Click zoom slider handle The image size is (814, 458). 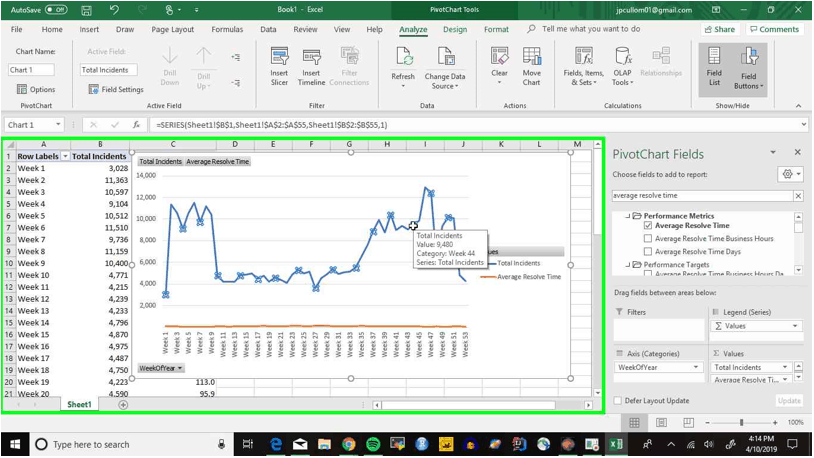pyautogui.click(x=741, y=423)
